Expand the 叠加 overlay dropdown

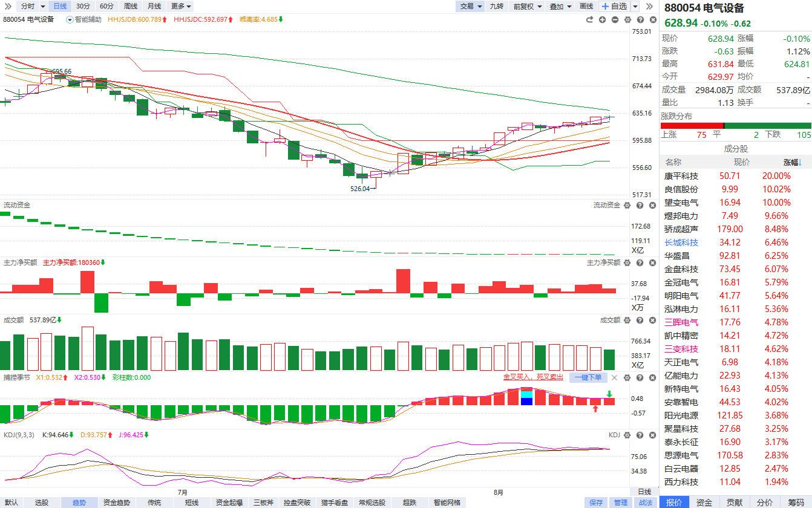pos(560,6)
